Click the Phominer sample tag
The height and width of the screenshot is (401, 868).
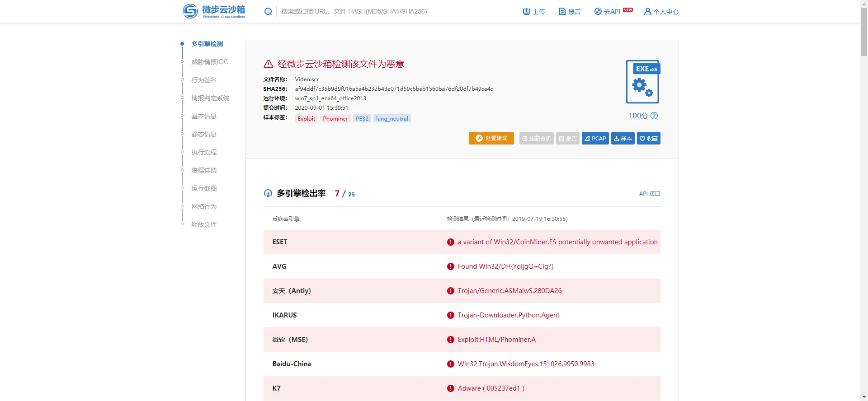[x=335, y=119]
